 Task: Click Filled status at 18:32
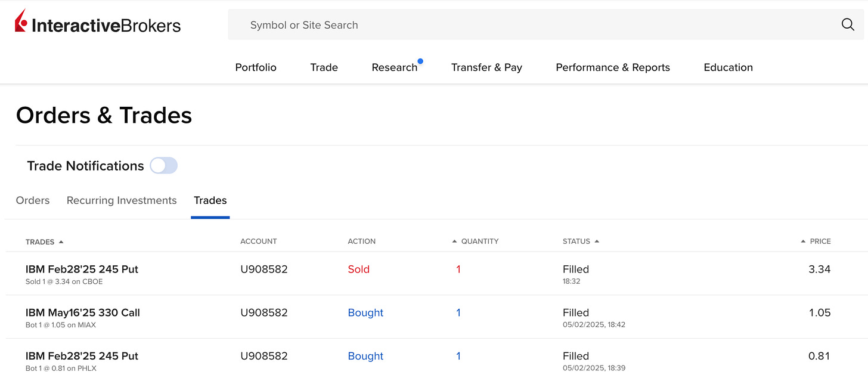point(576,269)
